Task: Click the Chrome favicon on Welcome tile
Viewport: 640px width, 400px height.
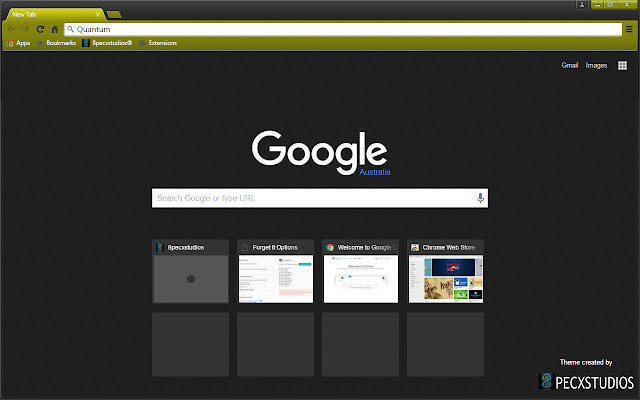Action: tap(330, 247)
